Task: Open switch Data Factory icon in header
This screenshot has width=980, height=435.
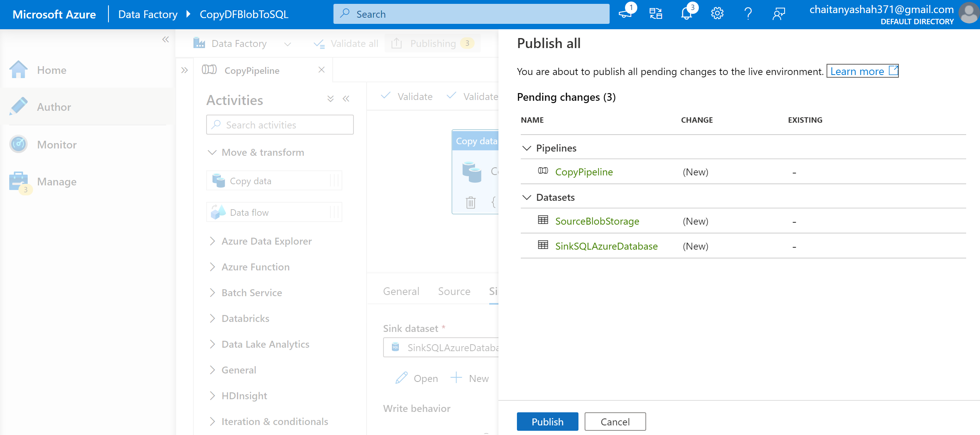Action: pos(656,14)
